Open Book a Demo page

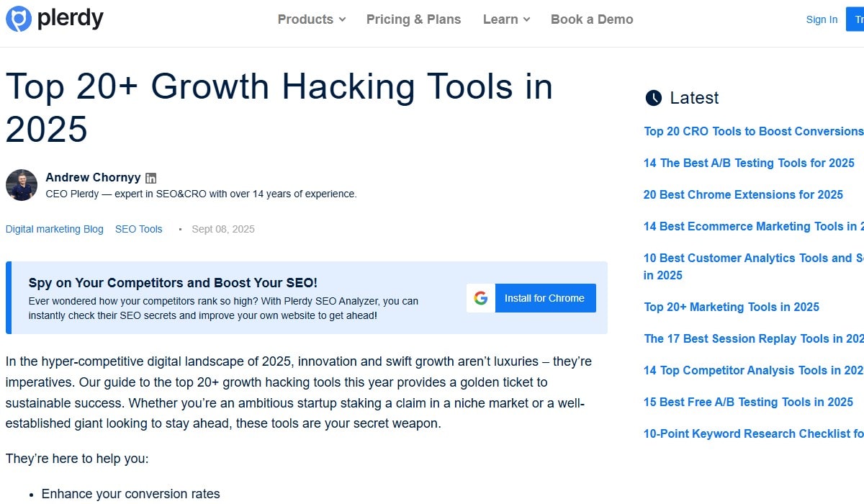coord(592,19)
